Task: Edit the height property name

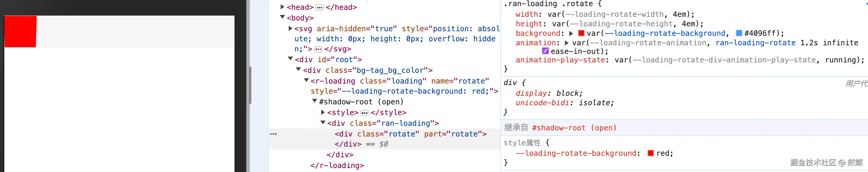Action: 529,24
